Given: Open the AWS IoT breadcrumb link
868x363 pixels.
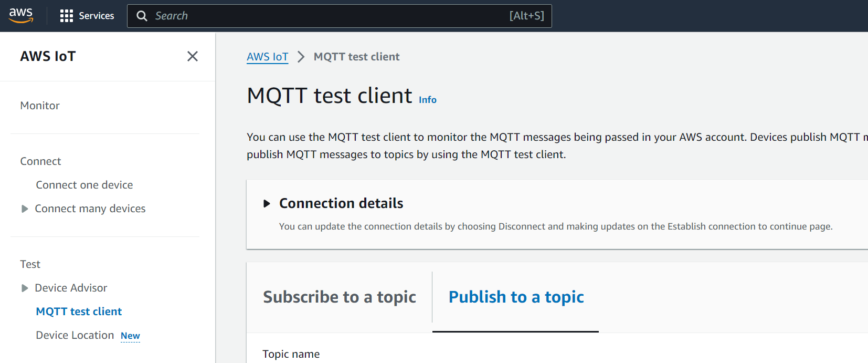Looking at the screenshot, I should click(267, 57).
